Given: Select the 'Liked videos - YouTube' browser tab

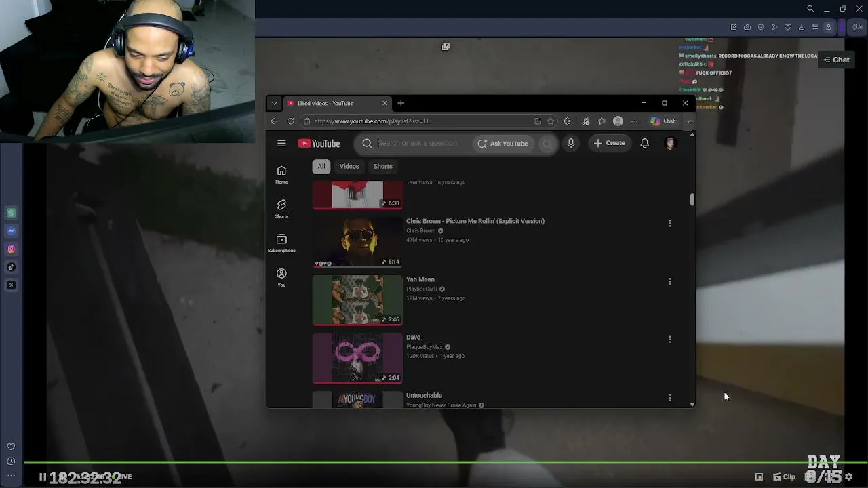Looking at the screenshot, I should (x=338, y=103).
